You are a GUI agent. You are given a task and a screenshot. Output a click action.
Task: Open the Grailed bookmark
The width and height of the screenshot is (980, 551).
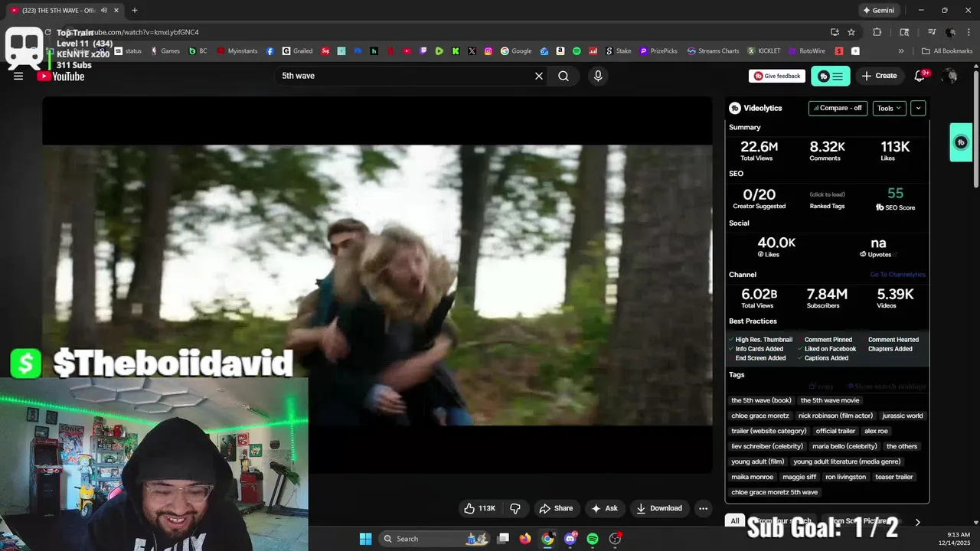297,51
